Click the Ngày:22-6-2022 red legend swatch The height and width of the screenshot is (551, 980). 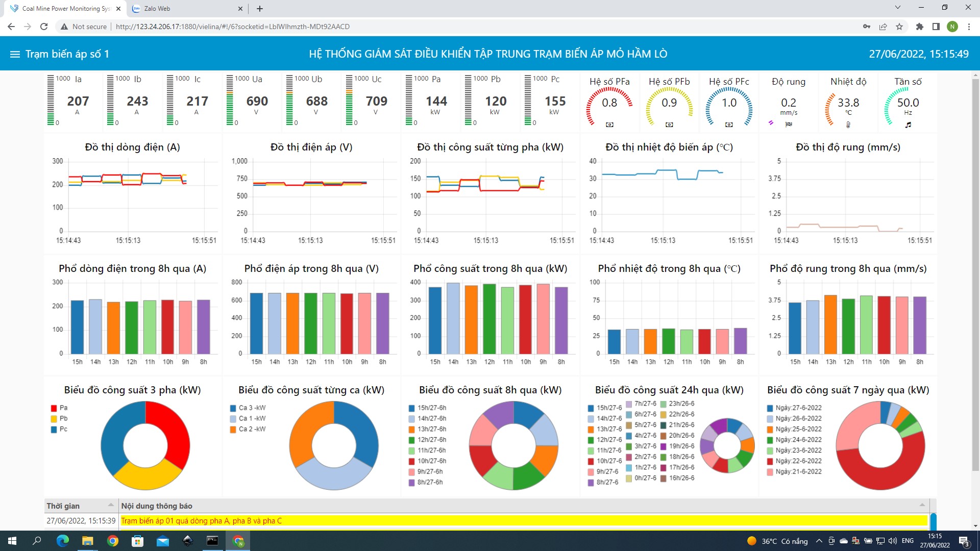770,461
